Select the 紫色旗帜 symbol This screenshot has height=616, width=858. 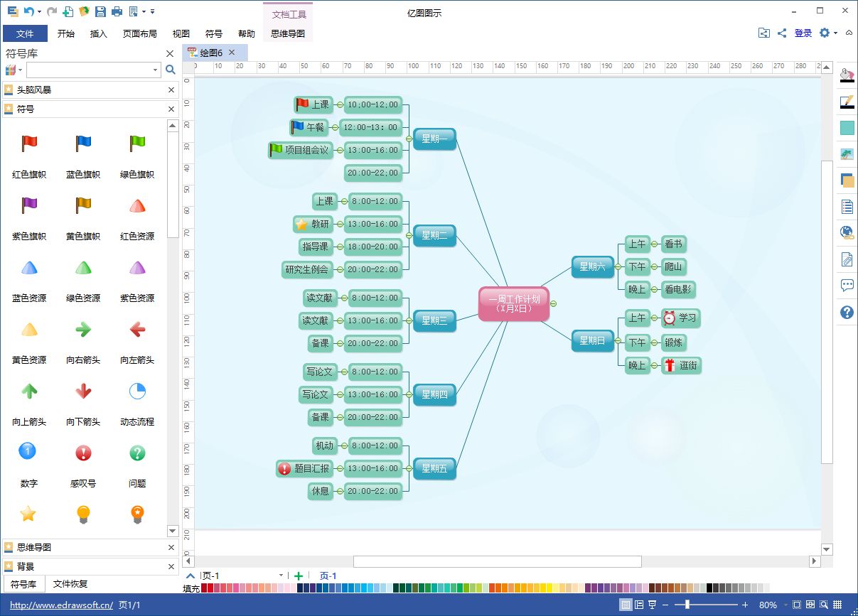pyautogui.click(x=29, y=206)
